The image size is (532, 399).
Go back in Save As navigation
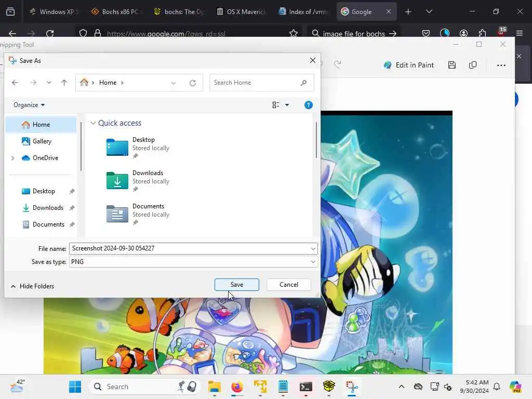pyautogui.click(x=15, y=83)
